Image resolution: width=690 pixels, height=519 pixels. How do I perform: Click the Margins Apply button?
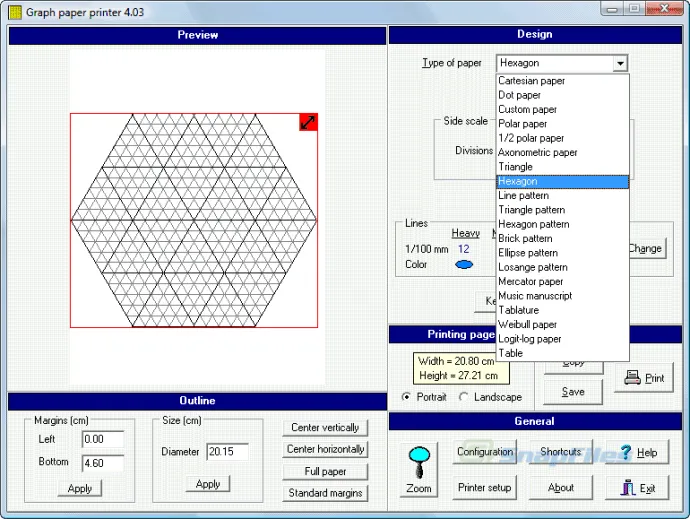click(x=80, y=489)
